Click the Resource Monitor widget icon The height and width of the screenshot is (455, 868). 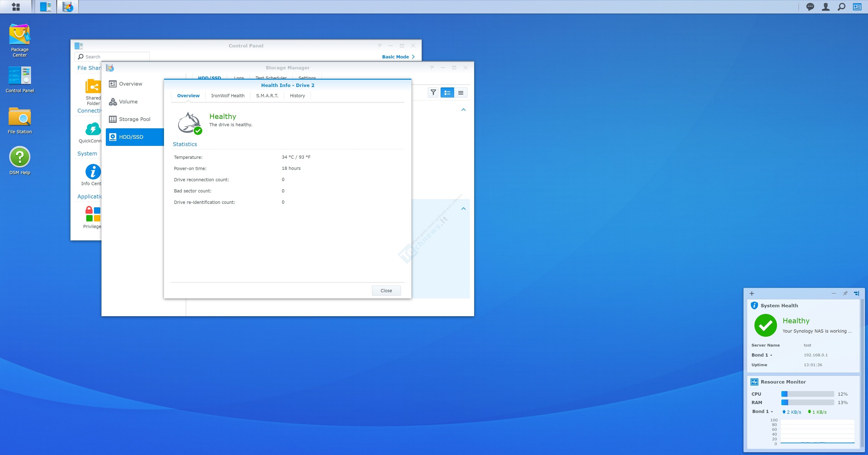click(754, 382)
